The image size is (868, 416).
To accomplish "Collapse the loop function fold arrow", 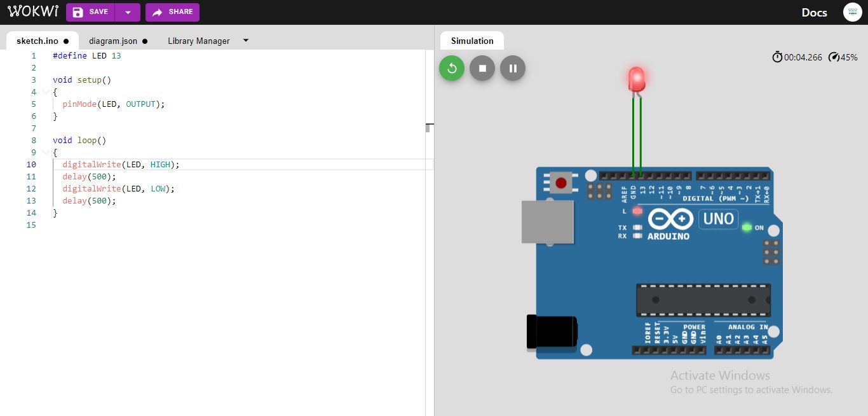I will tap(46, 153).
